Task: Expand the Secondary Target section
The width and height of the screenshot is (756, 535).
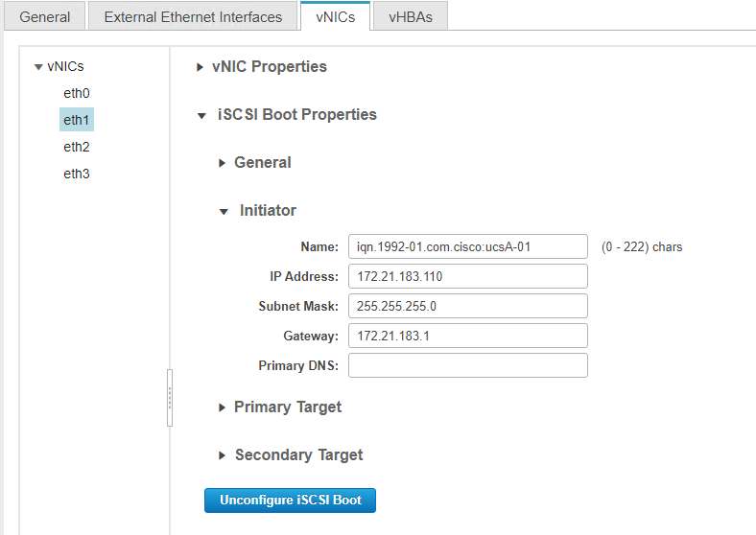Action: pyautogui.click(x=224, y=455)
